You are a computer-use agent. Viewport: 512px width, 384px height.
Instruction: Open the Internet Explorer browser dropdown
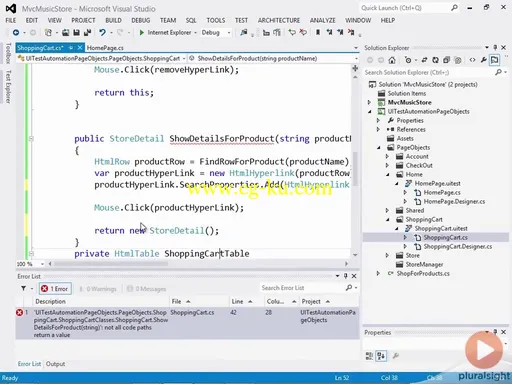[195, 33]
